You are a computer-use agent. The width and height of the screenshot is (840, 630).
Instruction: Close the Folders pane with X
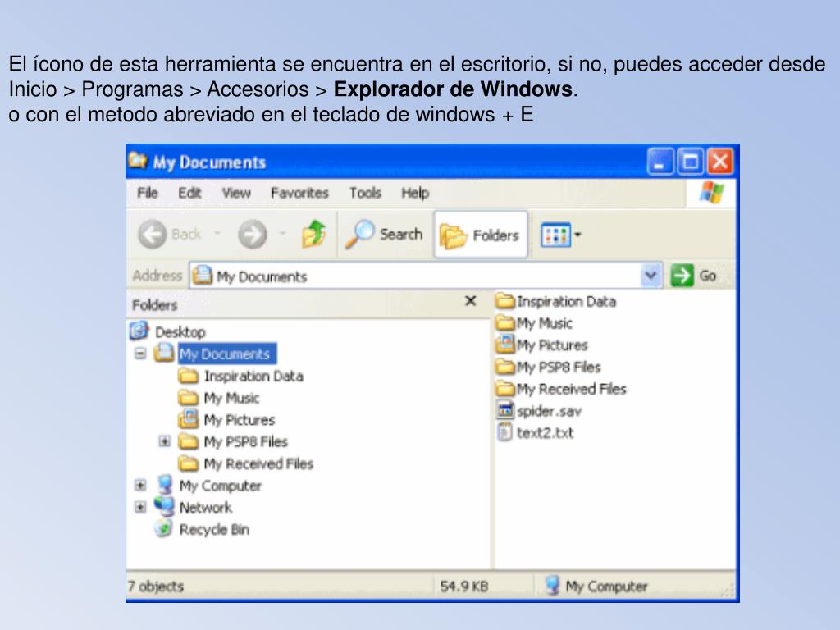[x=470, y=301]
